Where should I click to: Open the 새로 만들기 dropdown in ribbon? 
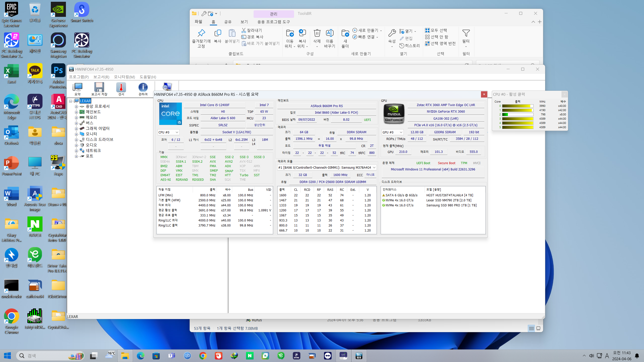(x=367, y=30)
